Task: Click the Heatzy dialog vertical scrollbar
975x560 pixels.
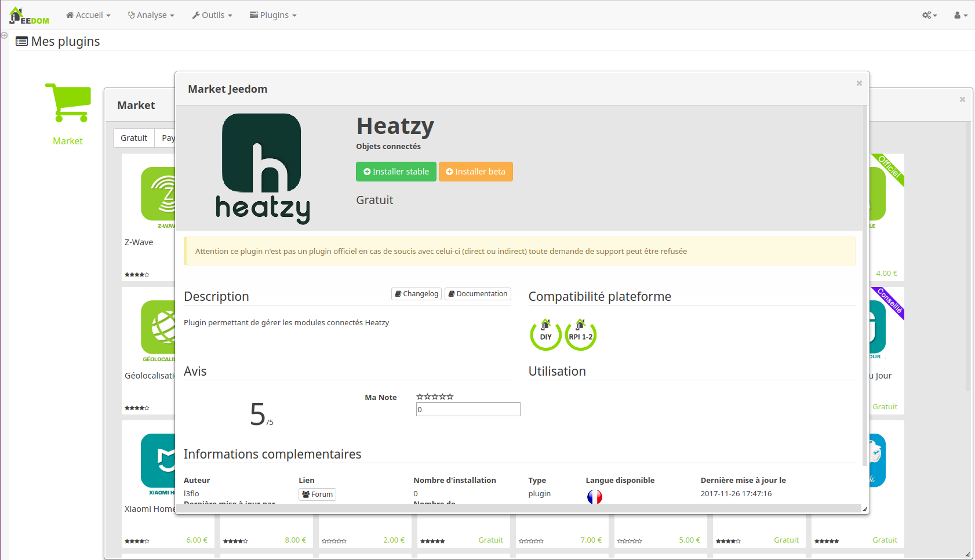Action: (x=865, y=286)
